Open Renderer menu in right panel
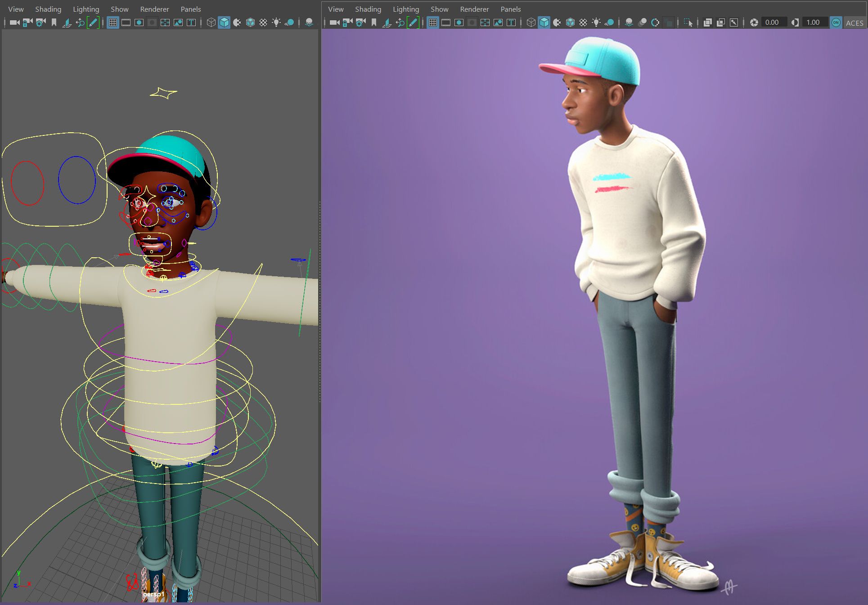 474,9
